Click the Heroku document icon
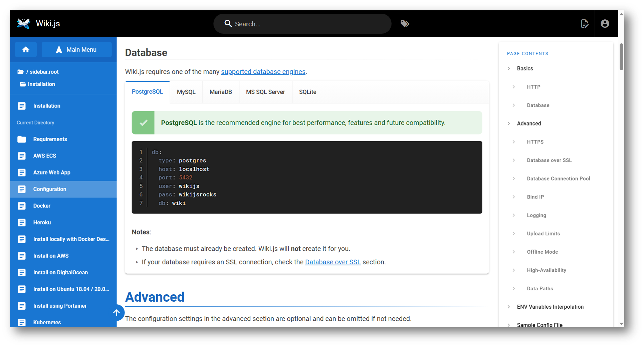 pos(22,223)
